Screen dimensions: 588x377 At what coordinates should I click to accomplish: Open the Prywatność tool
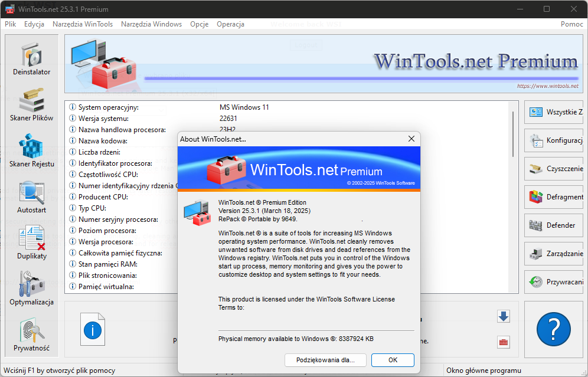31,335
